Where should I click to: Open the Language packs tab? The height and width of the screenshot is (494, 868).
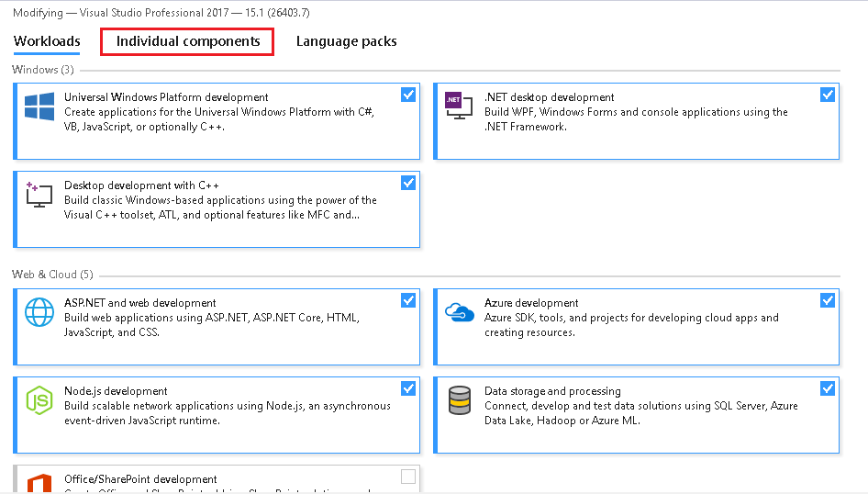click(347, 41)
